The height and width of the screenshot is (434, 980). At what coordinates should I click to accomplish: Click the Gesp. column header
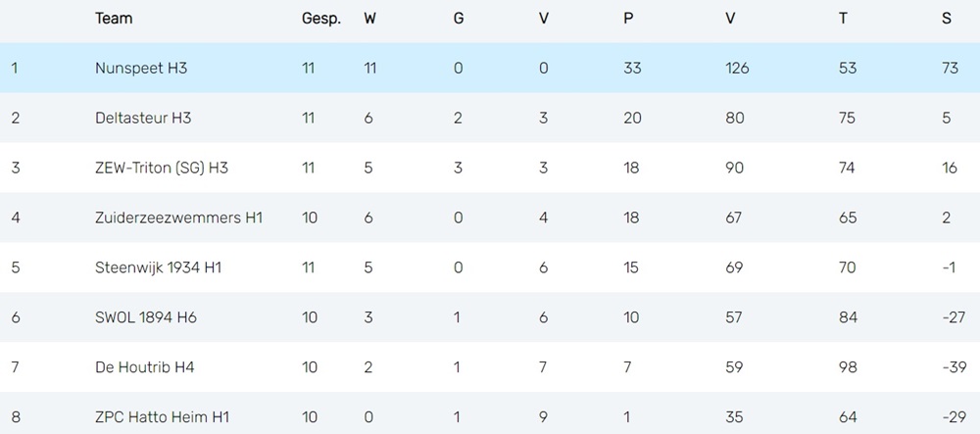pyautogui.click(x=321, y=19)
